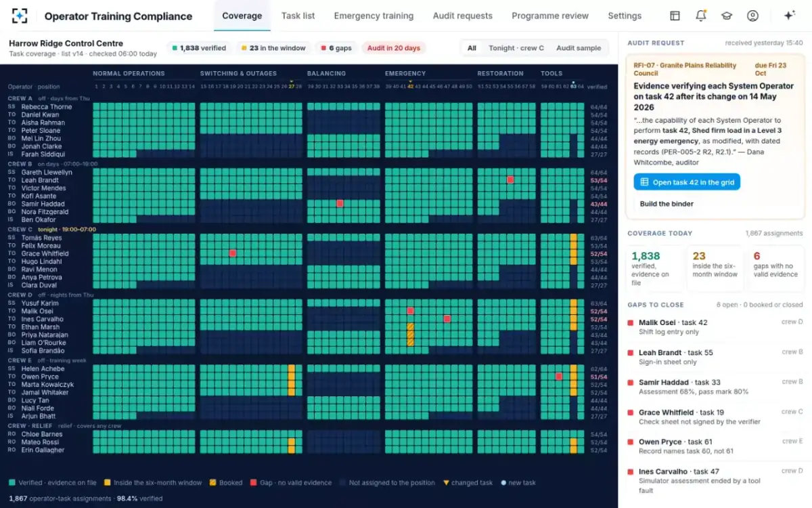Switch filter to Tonight · crew C
This screenshot has height=508, width=812.
[516, 48]
